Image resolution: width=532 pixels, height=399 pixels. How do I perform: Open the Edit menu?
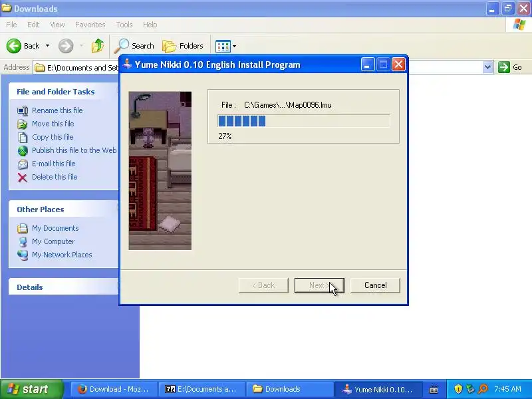click(33, 25)
